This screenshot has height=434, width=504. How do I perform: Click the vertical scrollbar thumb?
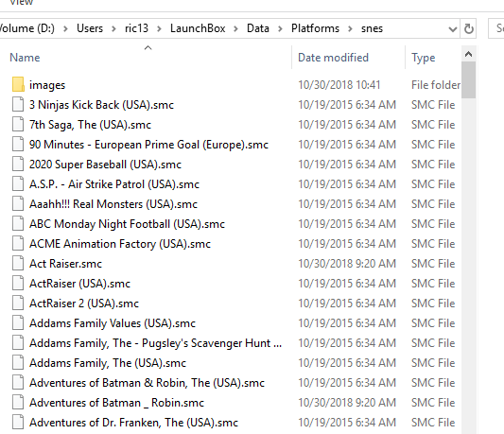(x=468, y=79)
